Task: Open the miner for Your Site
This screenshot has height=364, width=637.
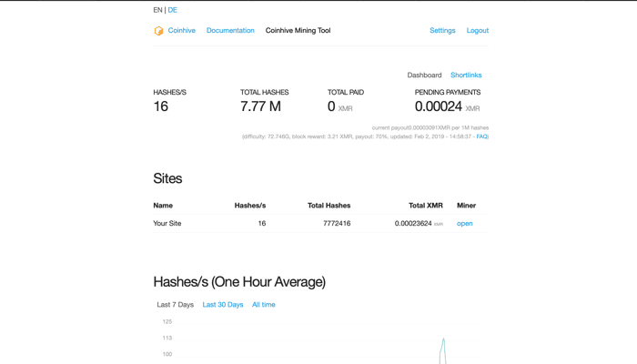Action: pos(464,224)
